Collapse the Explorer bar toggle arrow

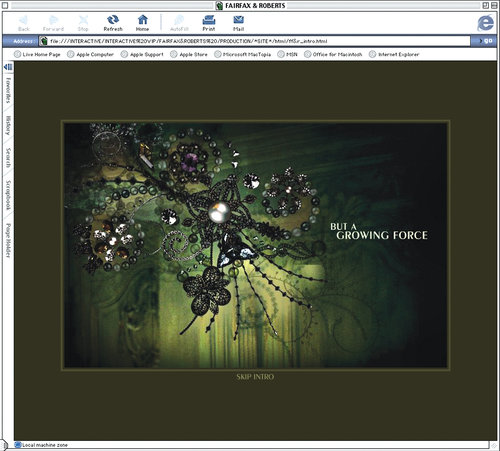(8, 67)
